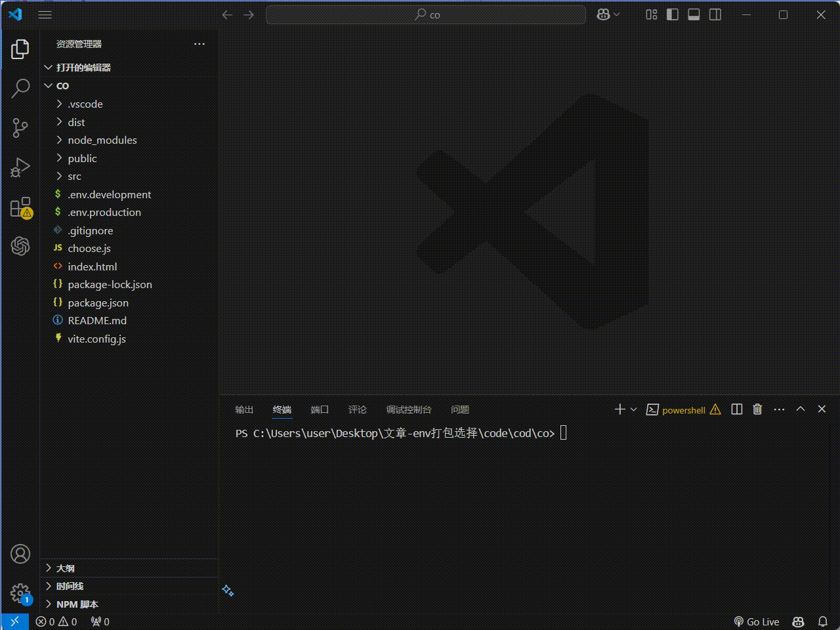Click the command center search box
The width and height of the screenshot is (840, 630).
426,14
